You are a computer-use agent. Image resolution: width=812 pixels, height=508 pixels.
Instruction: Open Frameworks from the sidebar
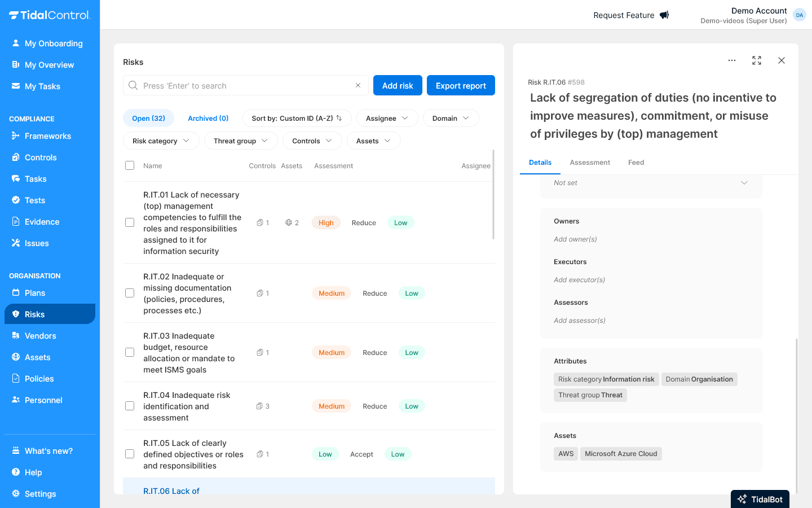click(48, 136)
